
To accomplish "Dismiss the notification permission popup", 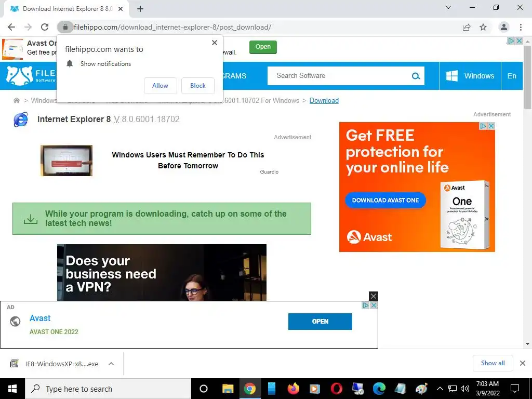I will point(215,43).
